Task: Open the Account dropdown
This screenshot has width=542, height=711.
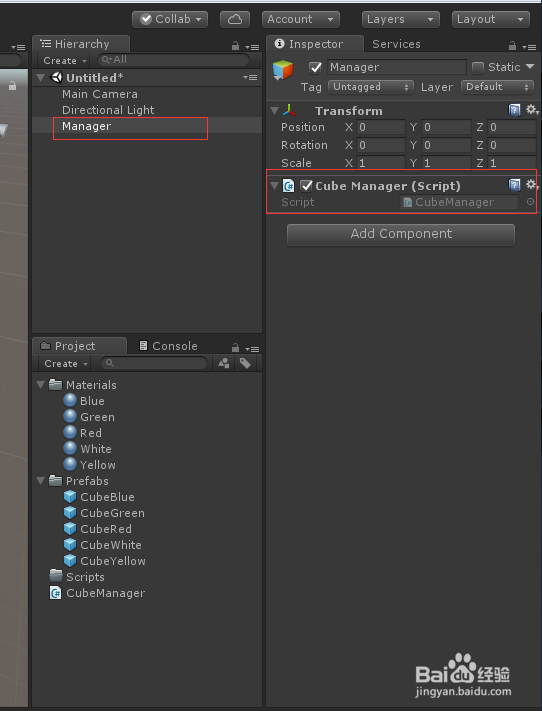Action: 300,19
